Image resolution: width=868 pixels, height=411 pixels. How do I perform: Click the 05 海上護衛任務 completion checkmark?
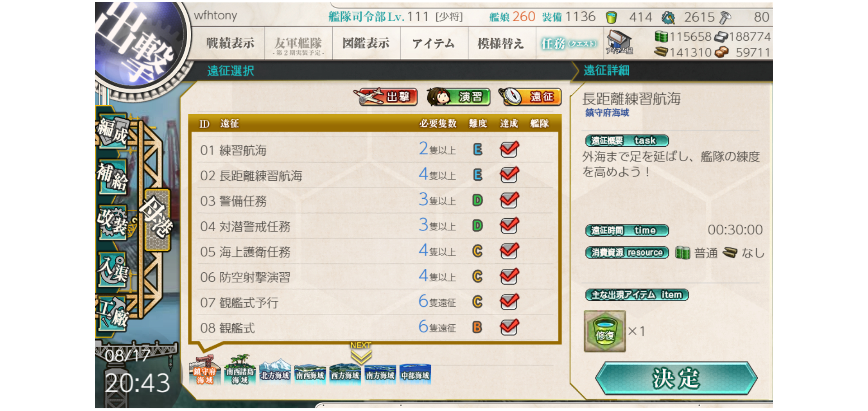click(509, 251)
